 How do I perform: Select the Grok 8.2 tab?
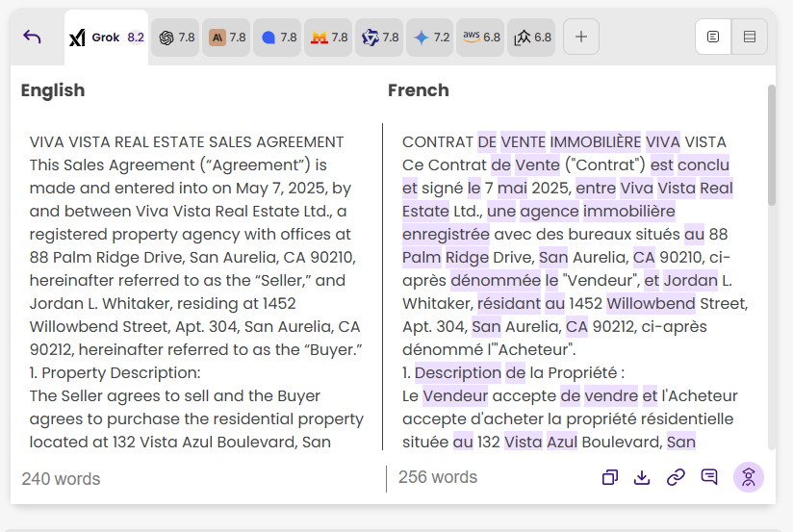(106, 38)
